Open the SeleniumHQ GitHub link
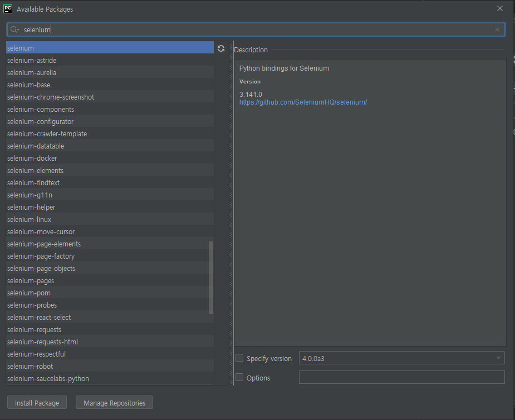This screenshot has height=420, width=515. point(303,102)
